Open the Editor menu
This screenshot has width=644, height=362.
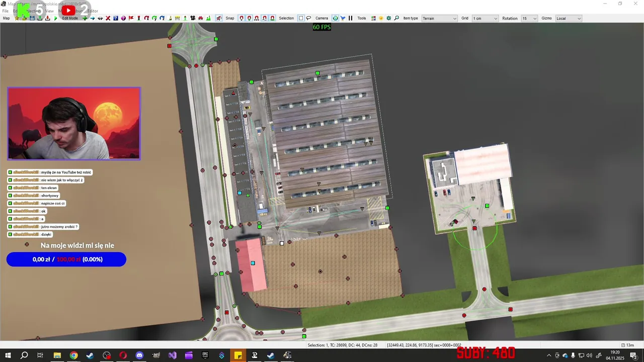(x=93, y=11)
